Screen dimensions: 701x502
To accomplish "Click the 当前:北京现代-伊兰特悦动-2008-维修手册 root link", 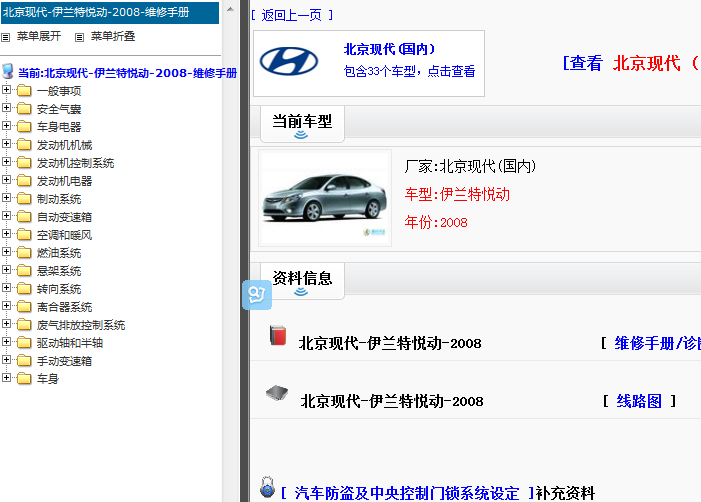I will click(127, 73).
